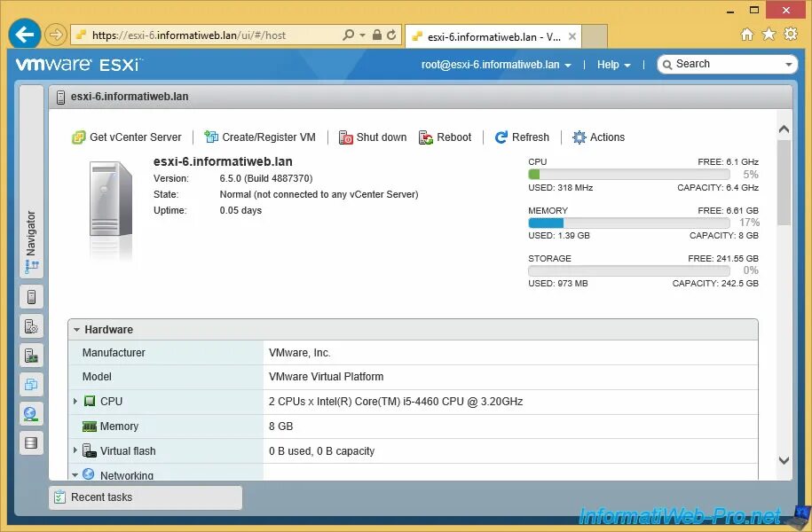Open the browser Favorites star icon
812x532 pixels.
[x=769, y=35]
